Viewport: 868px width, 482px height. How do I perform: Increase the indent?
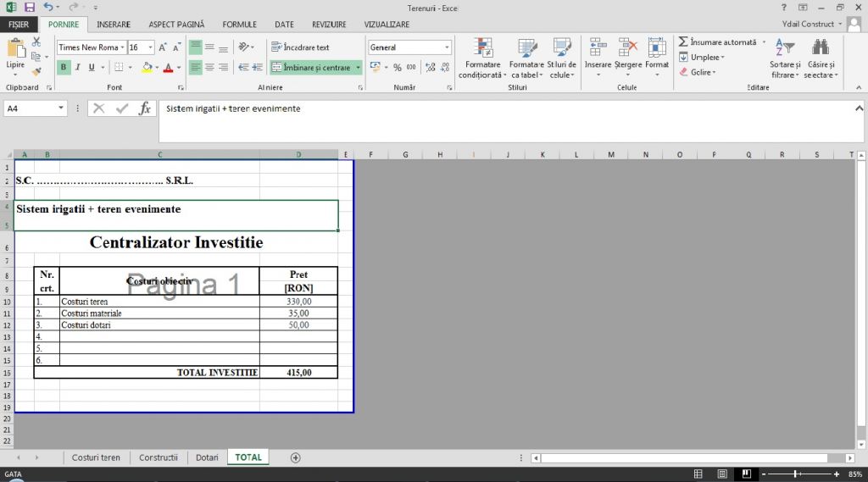coord(258,68)
